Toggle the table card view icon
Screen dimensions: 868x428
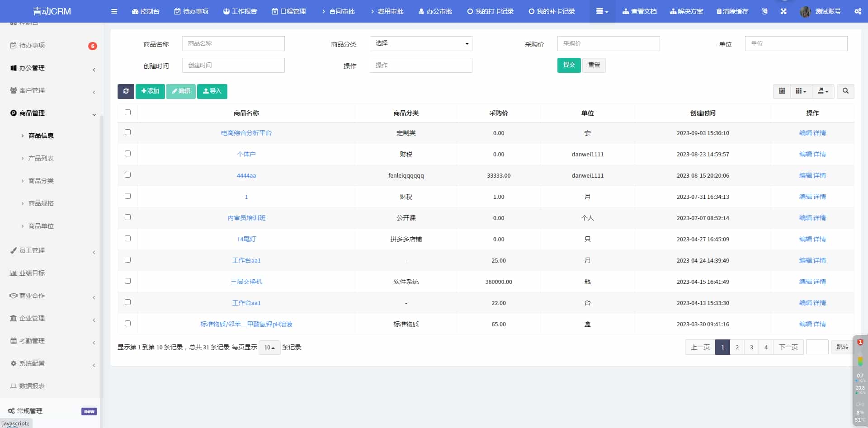tap(782, 91)
